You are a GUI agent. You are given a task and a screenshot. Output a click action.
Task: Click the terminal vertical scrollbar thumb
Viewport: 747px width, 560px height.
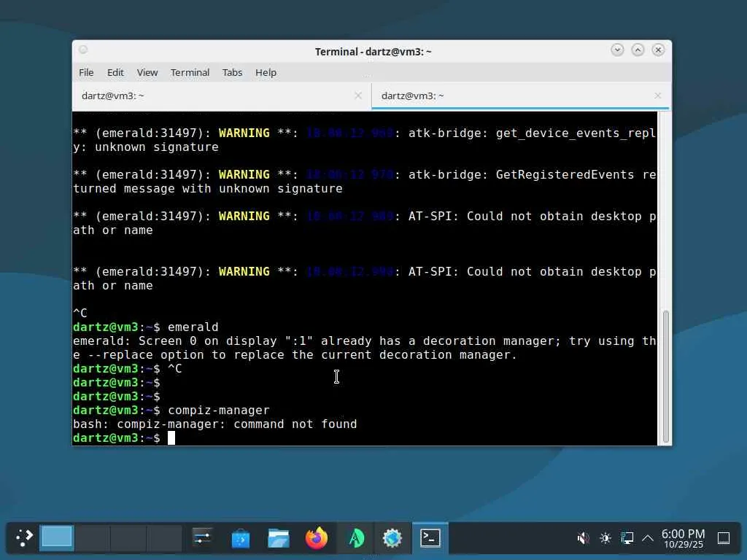click(x=665, y=376)
